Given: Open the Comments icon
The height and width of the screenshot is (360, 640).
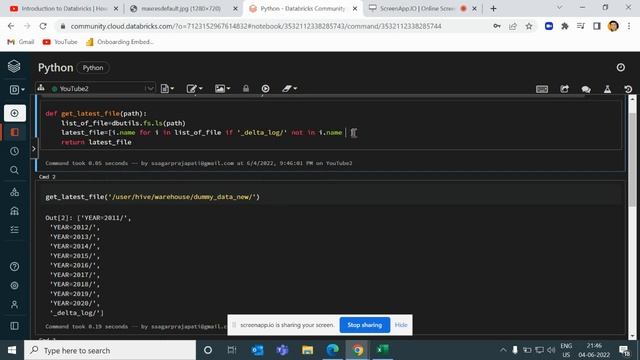Looking at the screenshot, I should coord(586,89).
